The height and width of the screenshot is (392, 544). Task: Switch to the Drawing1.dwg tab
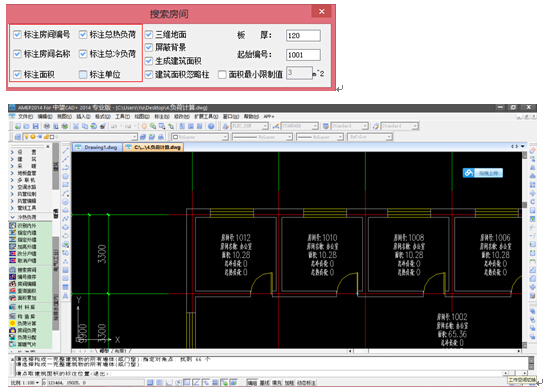click(97, 147)
